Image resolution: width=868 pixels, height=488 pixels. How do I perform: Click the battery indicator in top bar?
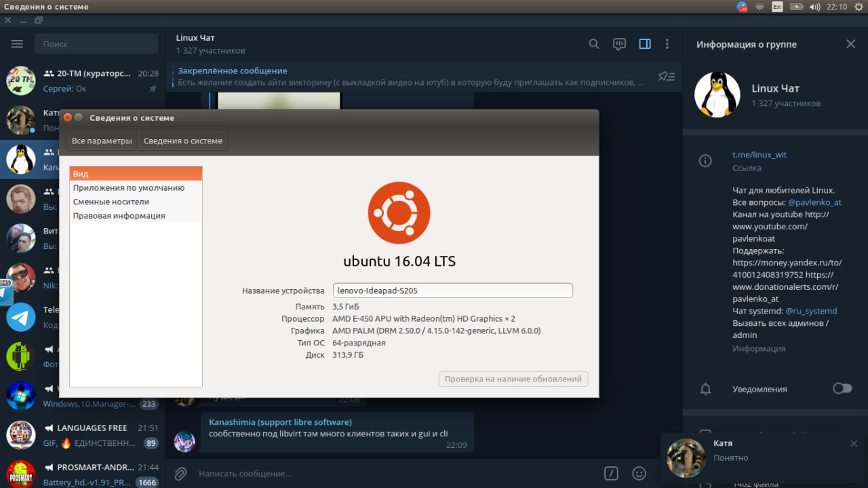[x=796, y=7]
